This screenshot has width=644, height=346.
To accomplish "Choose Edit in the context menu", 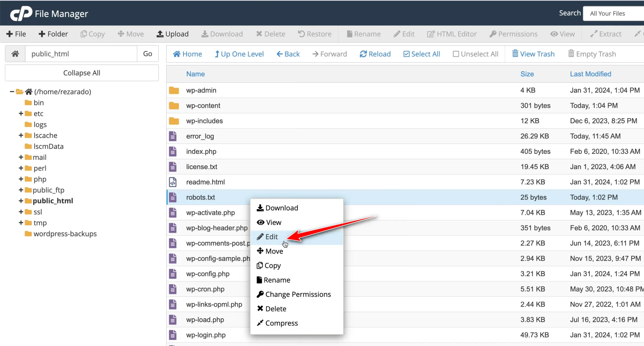I will pos(271,237).
